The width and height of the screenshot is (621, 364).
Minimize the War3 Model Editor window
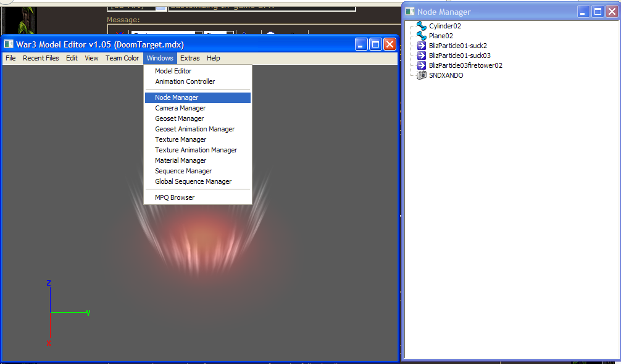(361, 44)
